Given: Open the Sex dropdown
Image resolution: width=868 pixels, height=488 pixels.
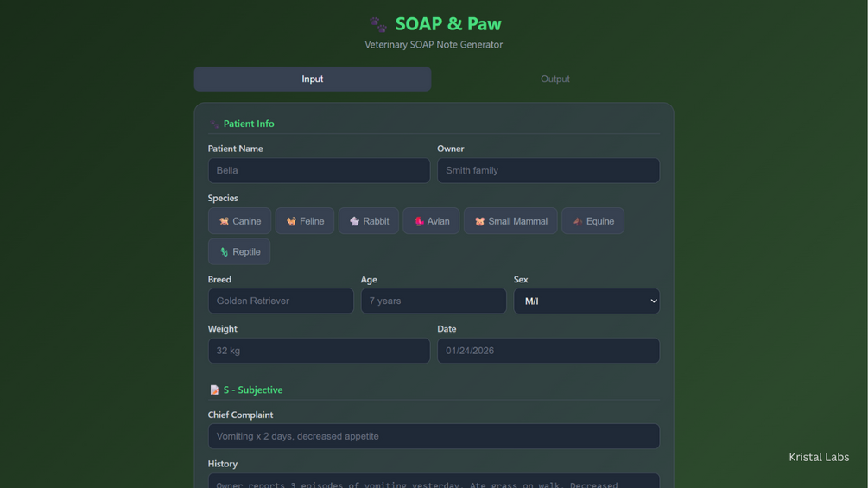Looking at the screenshot, I should pos(586,301).
